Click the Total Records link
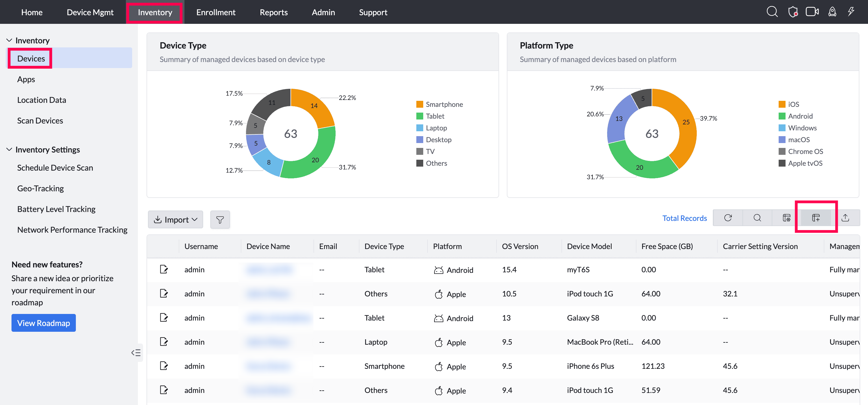This screenshot has height=405, width=868. 684,218
